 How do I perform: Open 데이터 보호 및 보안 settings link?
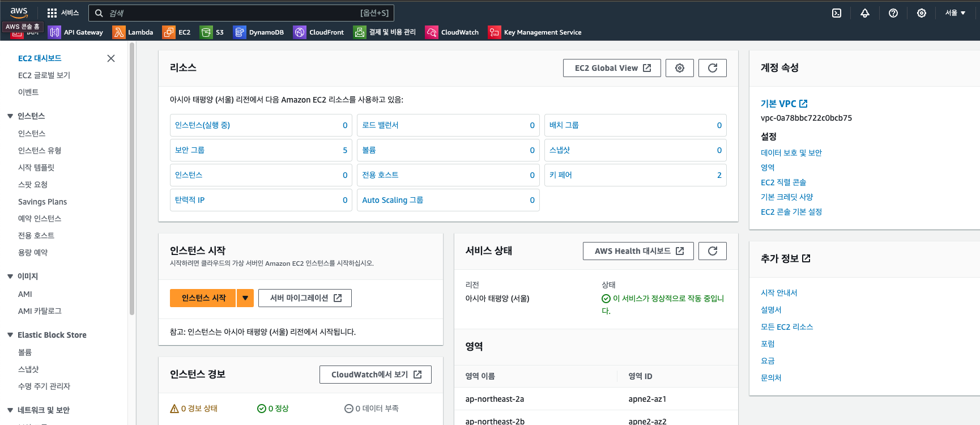[x=791, y=153]
